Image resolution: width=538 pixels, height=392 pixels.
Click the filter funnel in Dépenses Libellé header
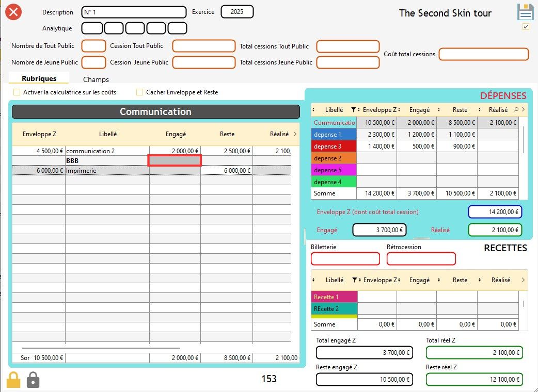point(354,110)
